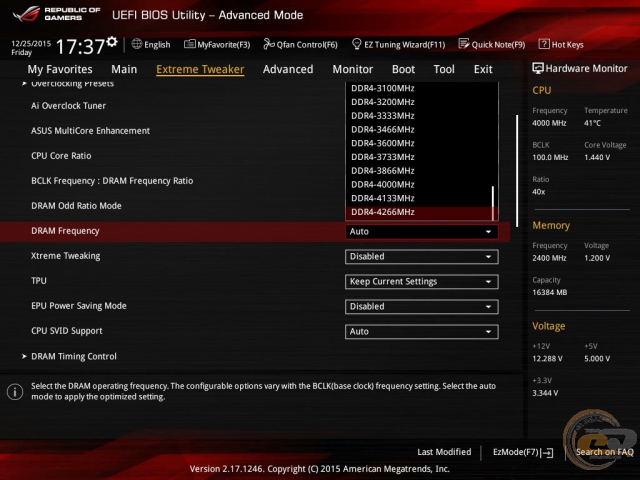The image size is (640, 480).
Task: Open the date and time settings gear
Action: [111, 42]
